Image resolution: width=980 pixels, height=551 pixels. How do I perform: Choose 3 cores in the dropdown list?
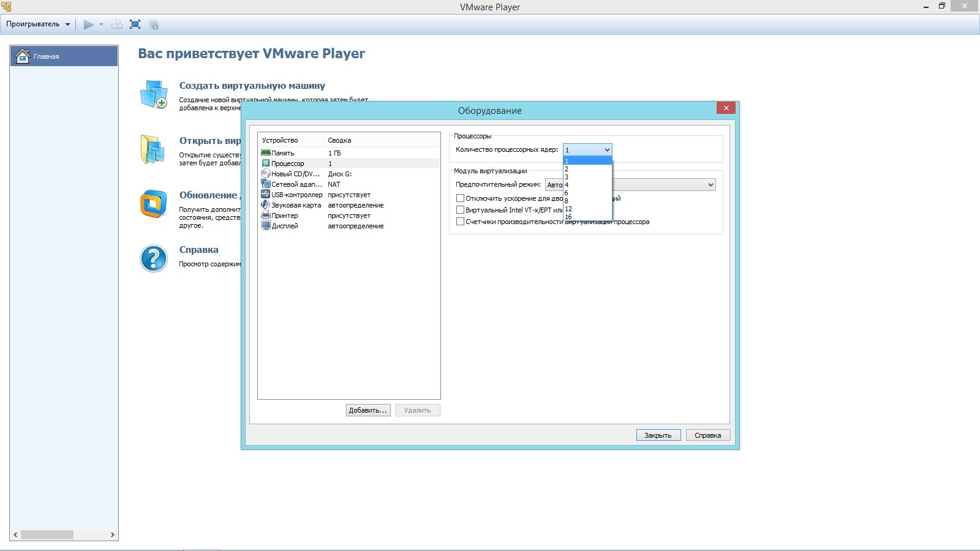(x=587, y=177)
